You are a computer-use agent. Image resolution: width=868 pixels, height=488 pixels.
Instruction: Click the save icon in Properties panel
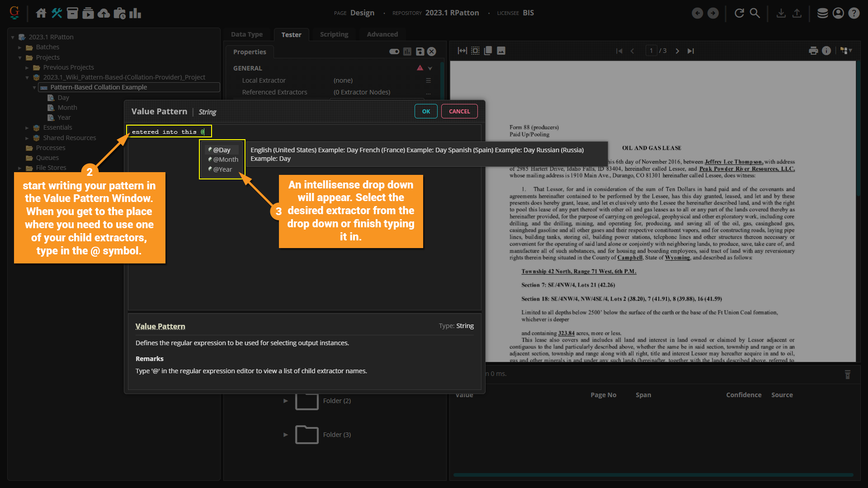point(420,52)
